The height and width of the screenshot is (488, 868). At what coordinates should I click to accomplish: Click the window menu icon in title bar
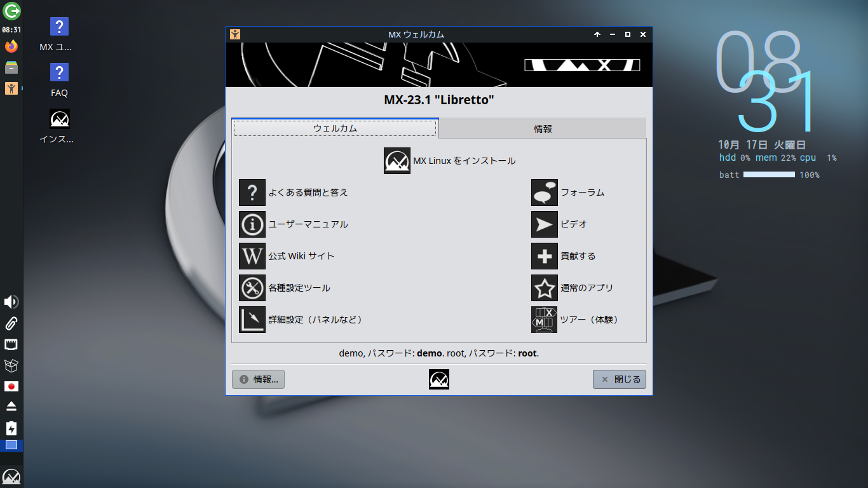pos(235,34)
